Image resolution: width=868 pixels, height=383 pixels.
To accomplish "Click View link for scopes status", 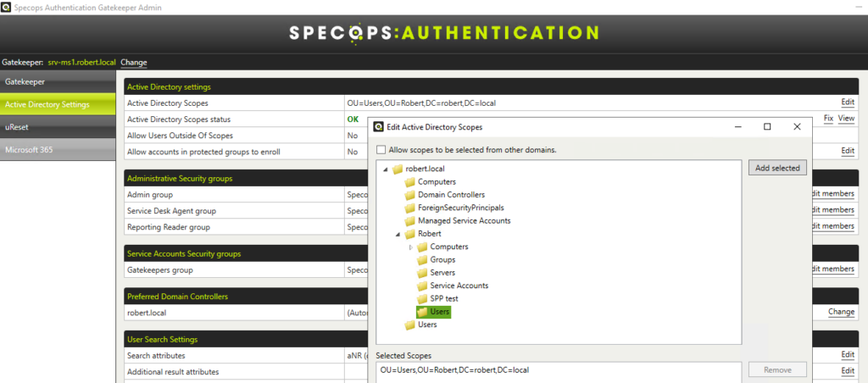I will point(846,119).
